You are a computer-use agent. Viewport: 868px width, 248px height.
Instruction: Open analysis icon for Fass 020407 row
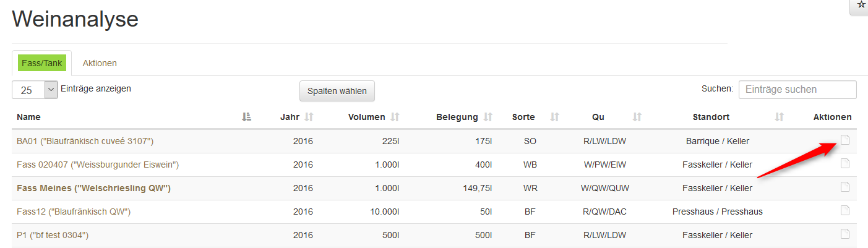point(844,164)
